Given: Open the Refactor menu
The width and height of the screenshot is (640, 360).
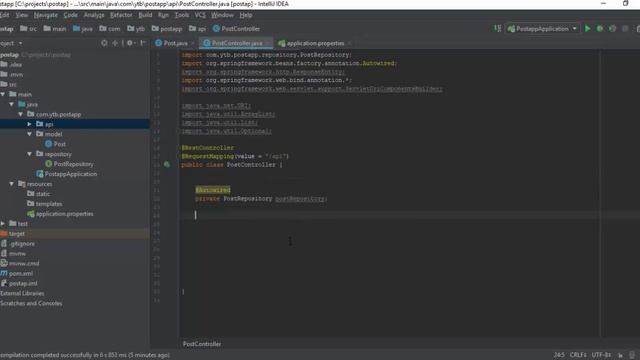Looking at the screenshot, I should [x=121, y=15].
